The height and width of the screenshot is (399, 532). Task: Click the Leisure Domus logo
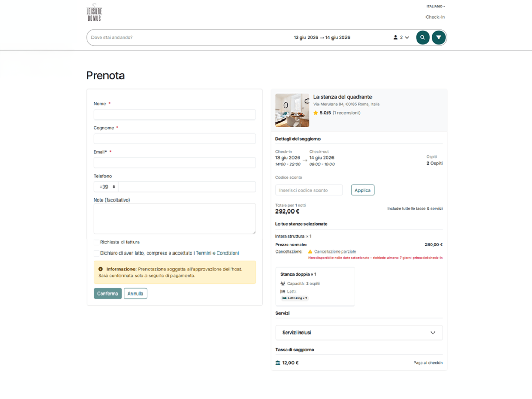tap(95, 13)
